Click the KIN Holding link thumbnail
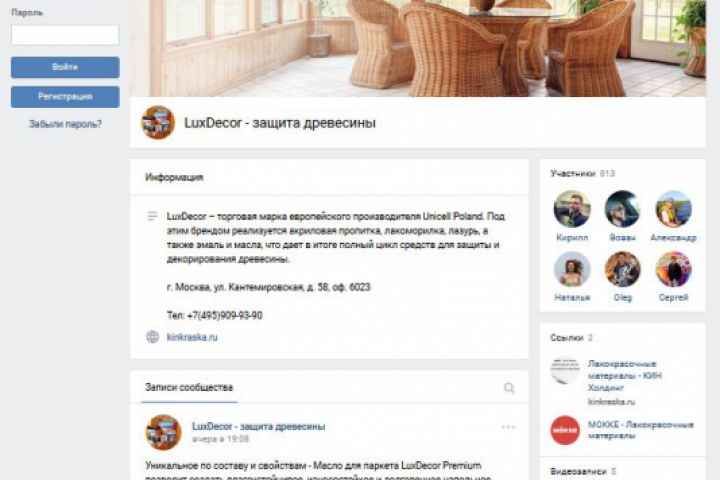Screen dimensions: 720x480 565,370
